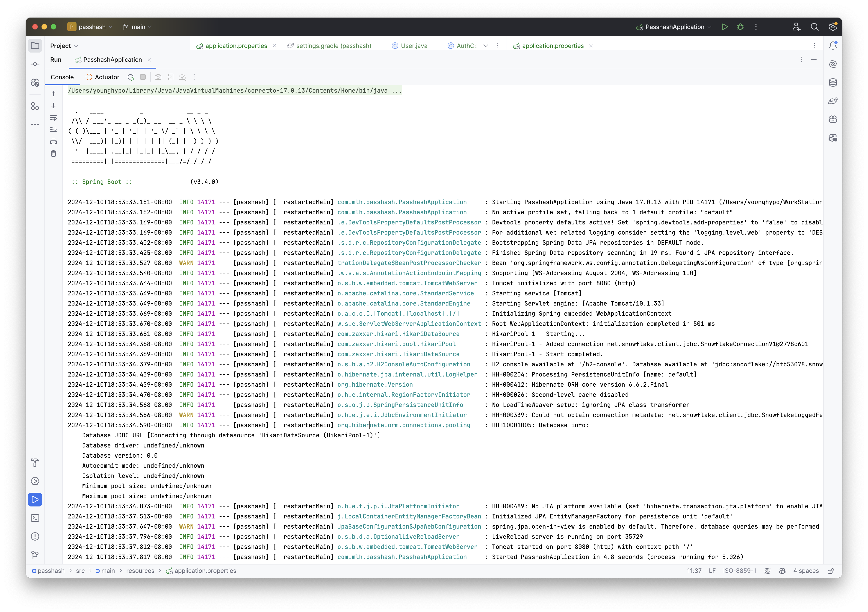Toggle soft-wrap in the console gutter

[x=53, y=118]
